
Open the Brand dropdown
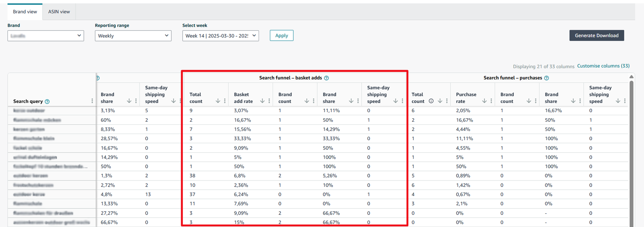tap(46, 36)
